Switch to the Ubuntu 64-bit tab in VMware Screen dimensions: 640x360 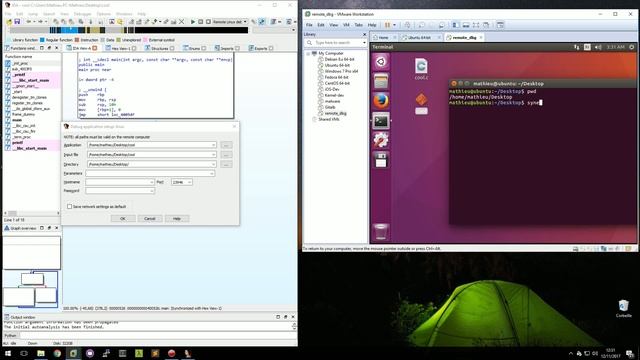(x=419, y=37)
